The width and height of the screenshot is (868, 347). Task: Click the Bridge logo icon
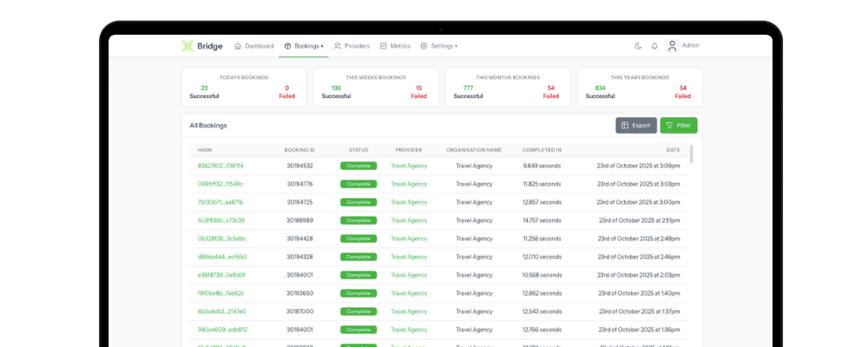[x=187, y=46]
